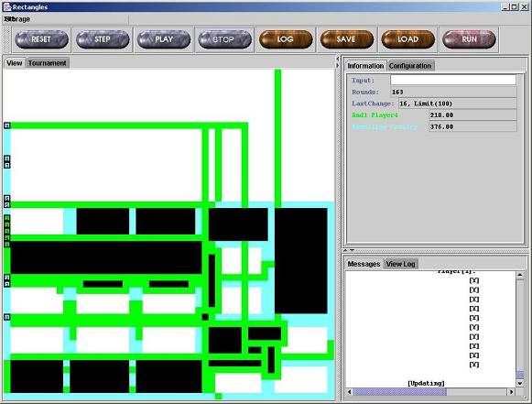Click the messages scrollbar down arrow
Viewport: 532px width, 404px height.
point(520,383)
